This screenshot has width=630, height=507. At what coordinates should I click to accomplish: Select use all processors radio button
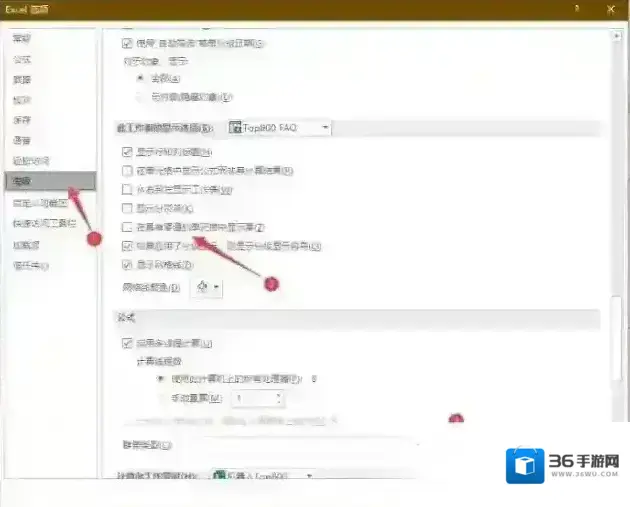pyautogui.click(x=161, y=379)
